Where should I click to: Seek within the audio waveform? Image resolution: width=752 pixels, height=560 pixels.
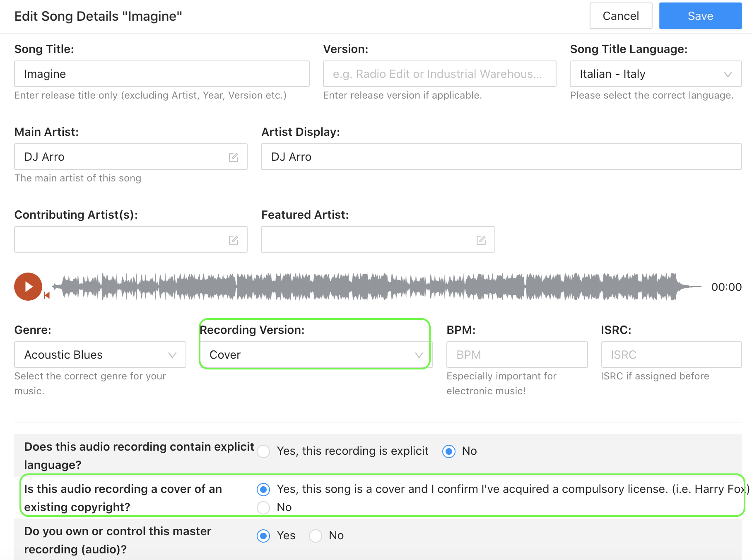pyautogui.click(x=377, y=287)
